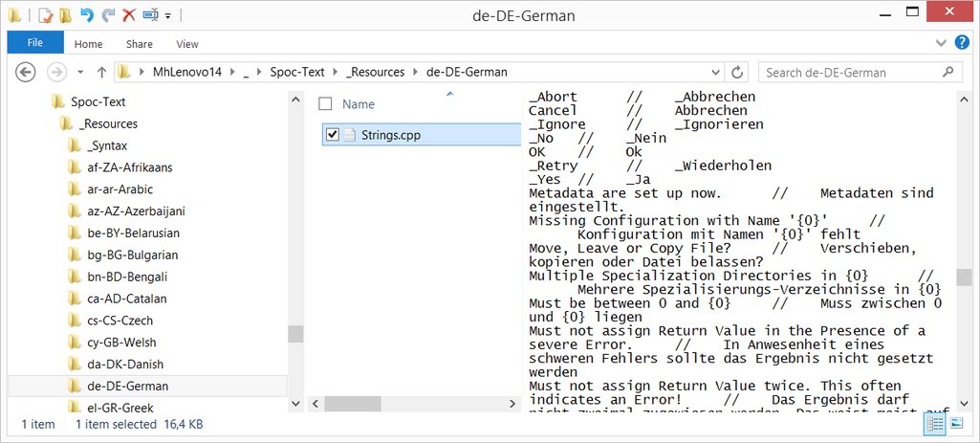Viewport: 980px width, 443px height.
Task: Open cs-CS-Czech folder in tree
Action: tap(120, 321)
